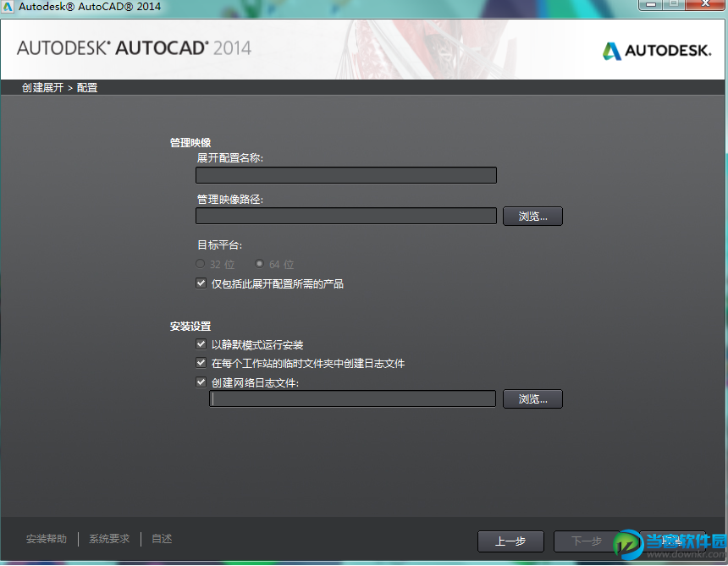728x566 pixels.
Task: Click 浏览 button for network log file
Action: [x=532, y=399]
